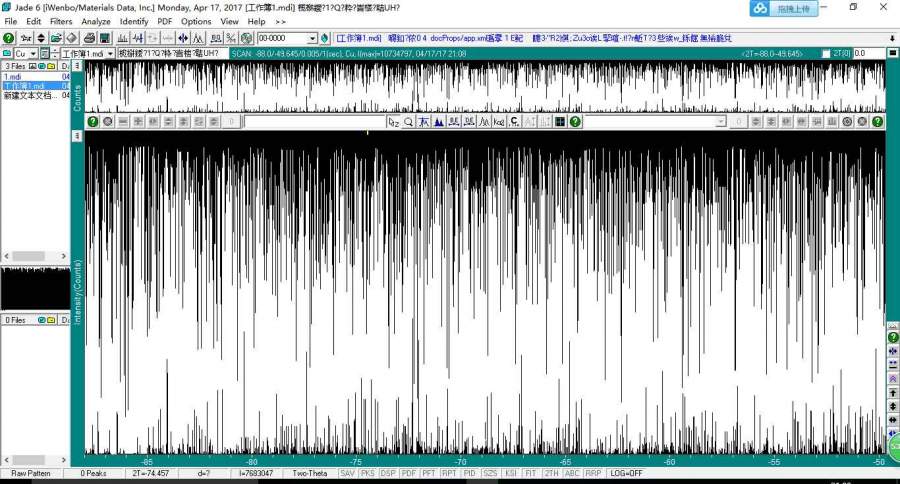
Task: Click the small expander above Intensity axis
Action: tap(77, 136)
